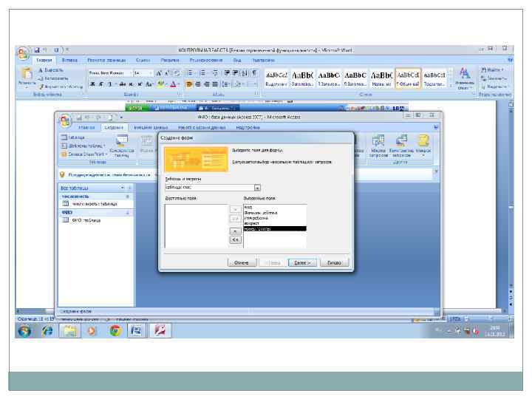Align text left in Word Paragraph group
The height and width of the screenshot is (399, 532).
coord(188,84)
